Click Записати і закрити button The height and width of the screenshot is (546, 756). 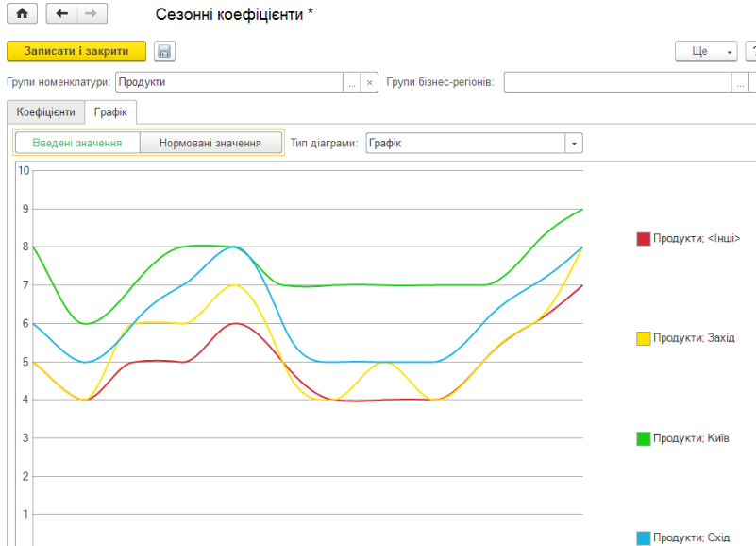tap(76, 51)
